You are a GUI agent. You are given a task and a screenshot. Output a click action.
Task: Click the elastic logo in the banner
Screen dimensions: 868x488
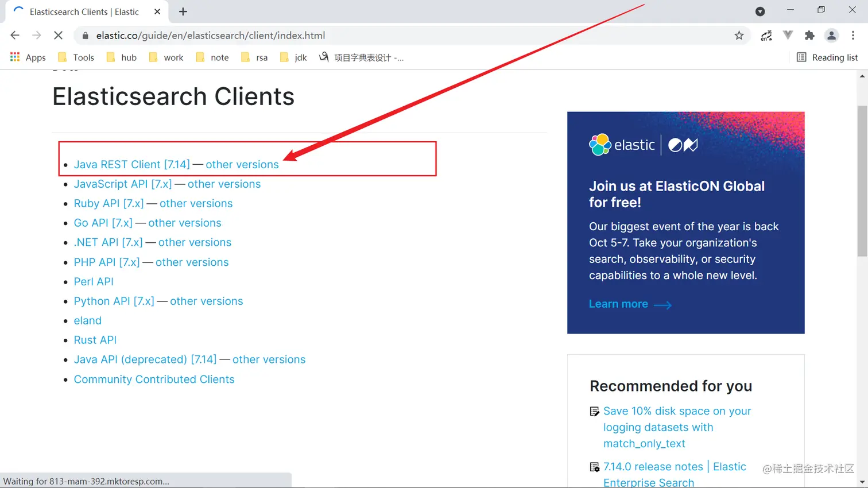pos(622,145)
